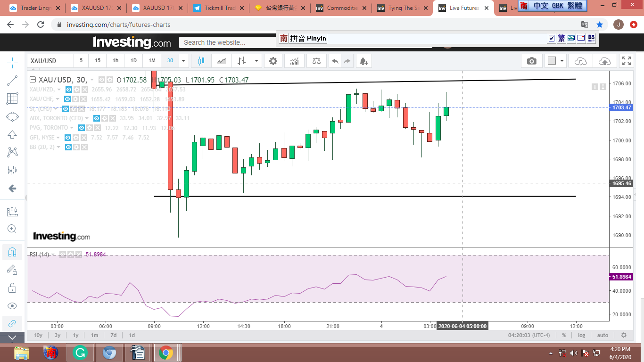Save the chart layout to cloud
Screen dimensions: 644x362
click(604, 61)
